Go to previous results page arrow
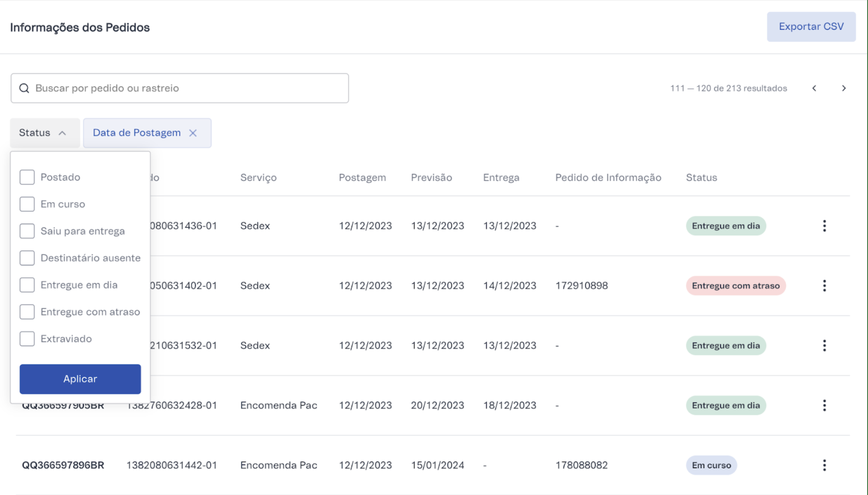Viewport: 868px width, 495px height. tap(814, 88)
